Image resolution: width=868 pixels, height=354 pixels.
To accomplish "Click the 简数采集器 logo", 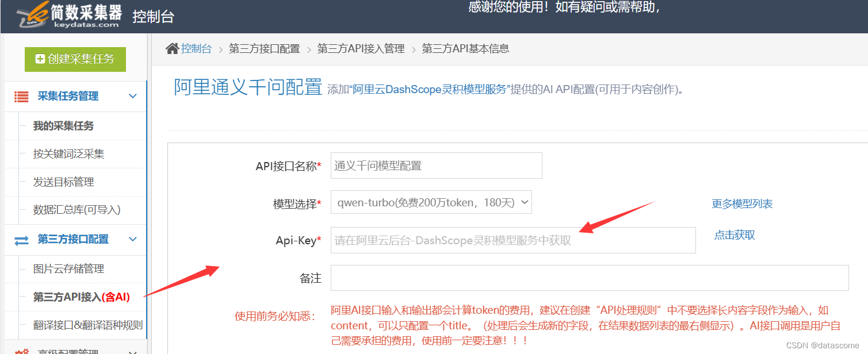I will pos(70,15).
